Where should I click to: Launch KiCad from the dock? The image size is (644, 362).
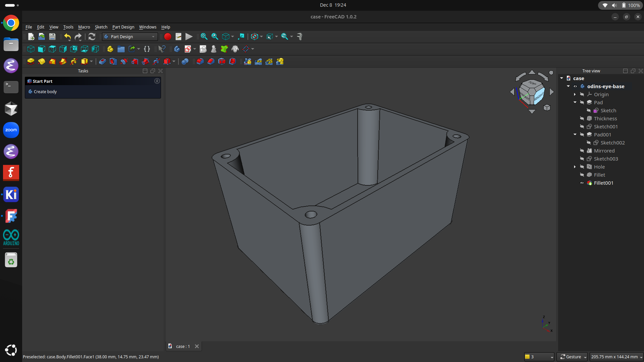click(x=11, y=194)
